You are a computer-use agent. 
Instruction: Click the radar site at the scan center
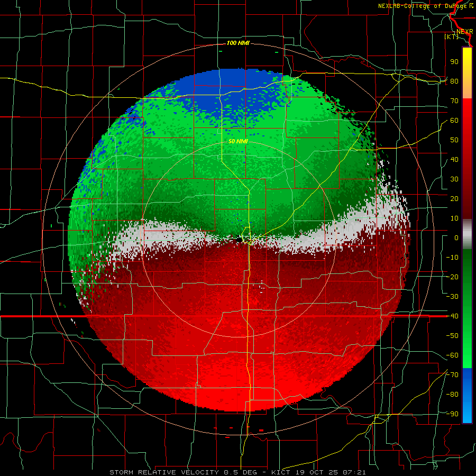pyautogui.click(x=240, y=240)
